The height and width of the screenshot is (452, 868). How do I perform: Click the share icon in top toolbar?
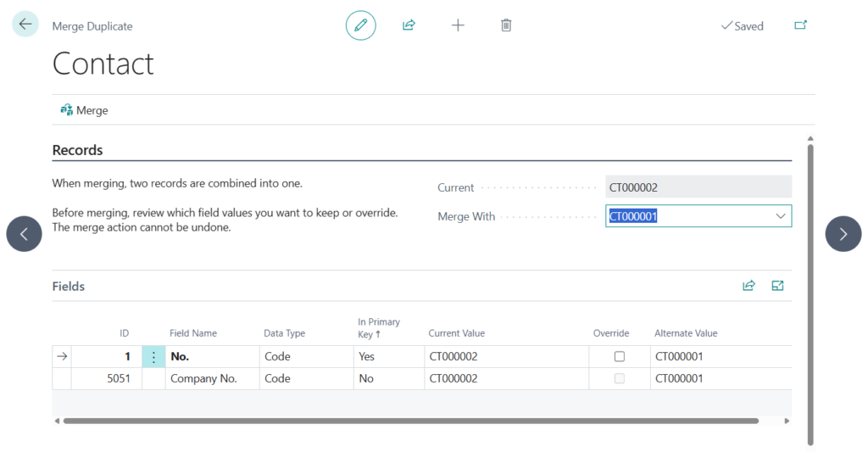(409, 25)
